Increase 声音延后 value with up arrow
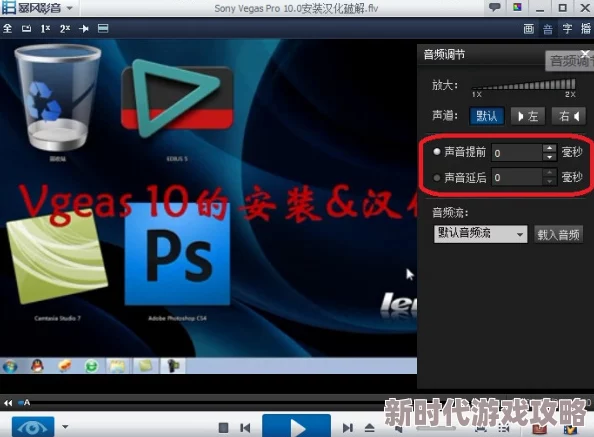Viewport: 594px width, 437px height. (x=549, y=173)
